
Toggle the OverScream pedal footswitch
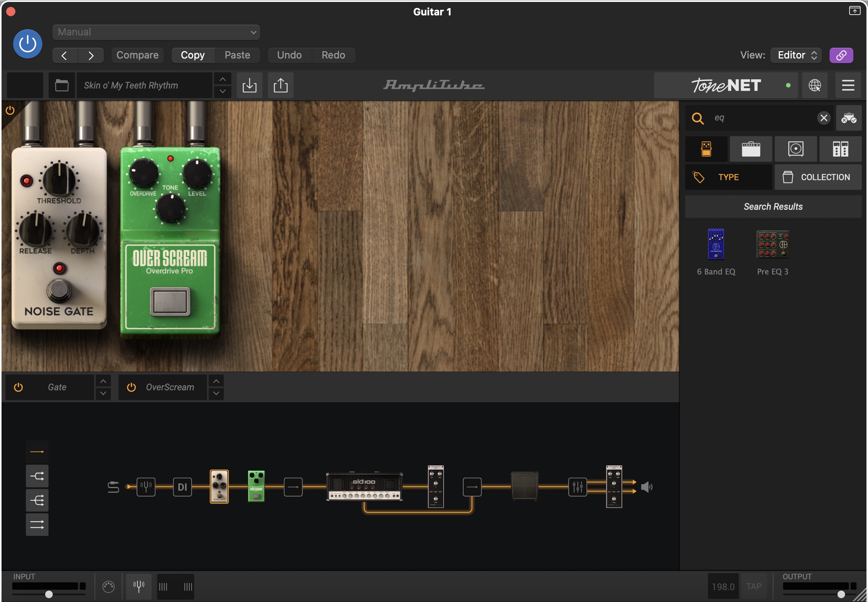click(170, 301)
